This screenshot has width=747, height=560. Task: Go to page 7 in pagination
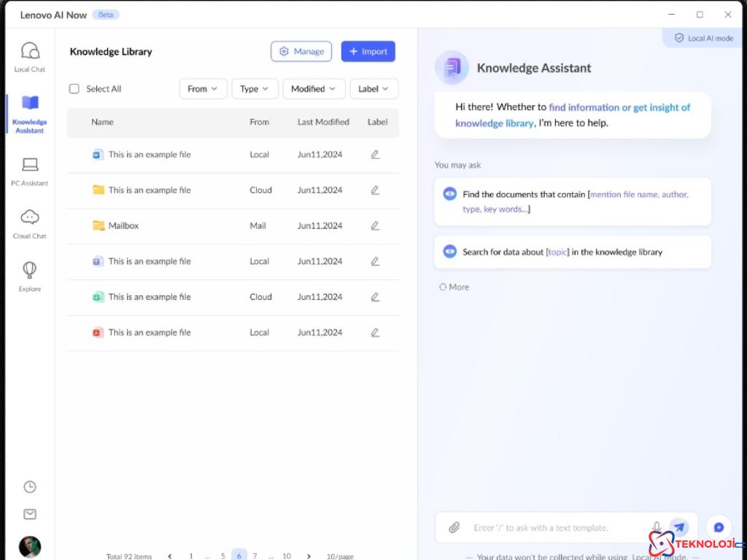click(255, 556)
